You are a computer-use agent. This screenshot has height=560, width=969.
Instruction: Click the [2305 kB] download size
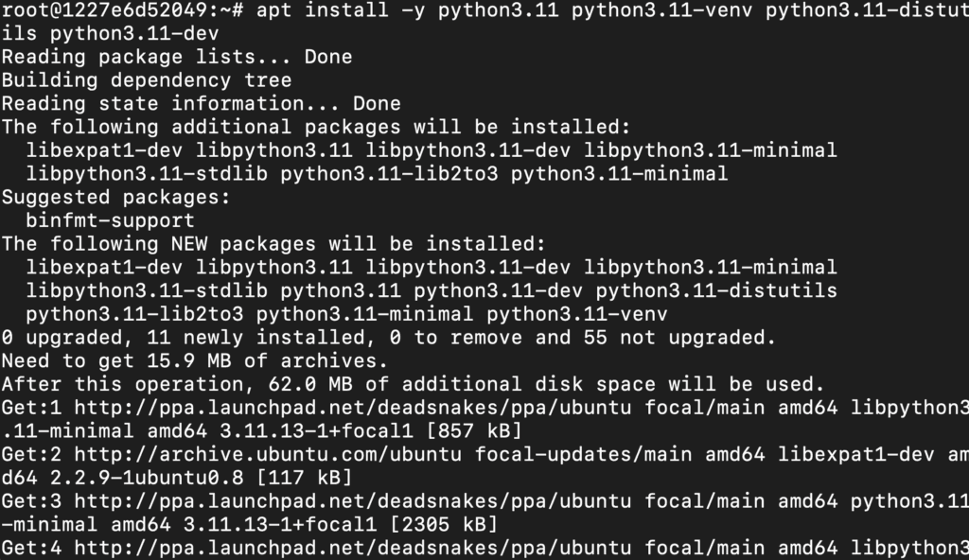[x=445, y=523]
